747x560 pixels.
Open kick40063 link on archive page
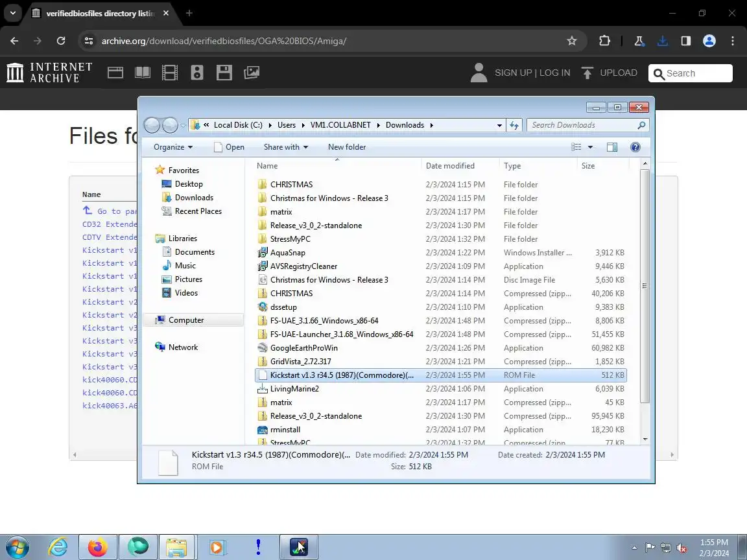[x=110, y=406]
